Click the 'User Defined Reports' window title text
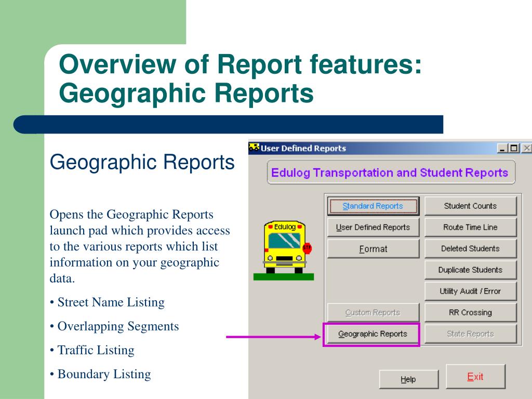This screenshot has width=532, height=399. point(303,148)
